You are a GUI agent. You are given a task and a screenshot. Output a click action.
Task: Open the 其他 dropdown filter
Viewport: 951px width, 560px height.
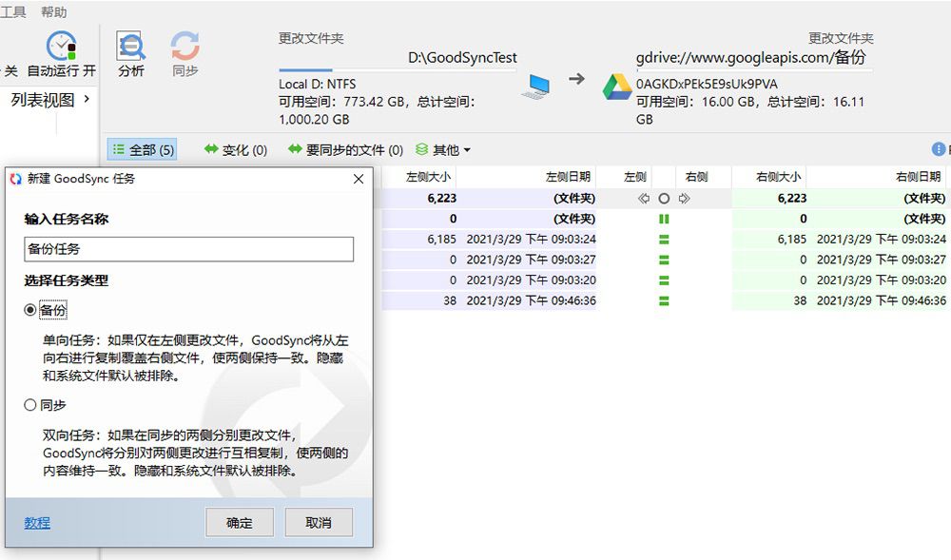point(443,149)
